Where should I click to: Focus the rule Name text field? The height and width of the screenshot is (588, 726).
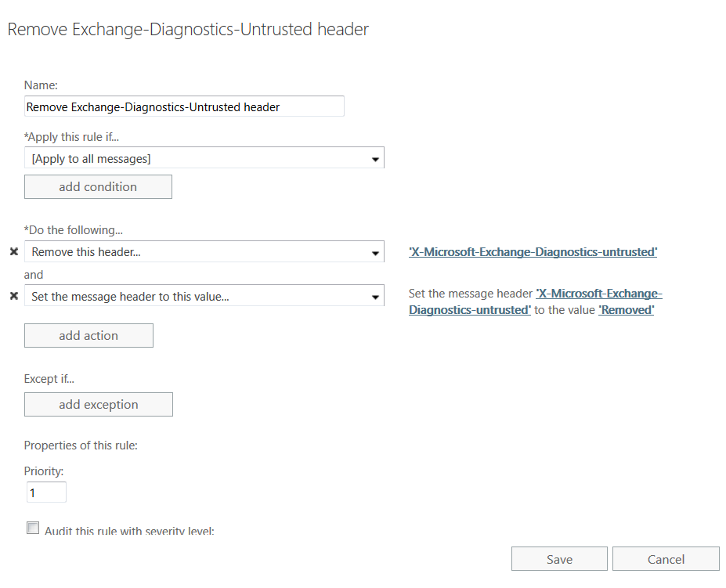184,106
